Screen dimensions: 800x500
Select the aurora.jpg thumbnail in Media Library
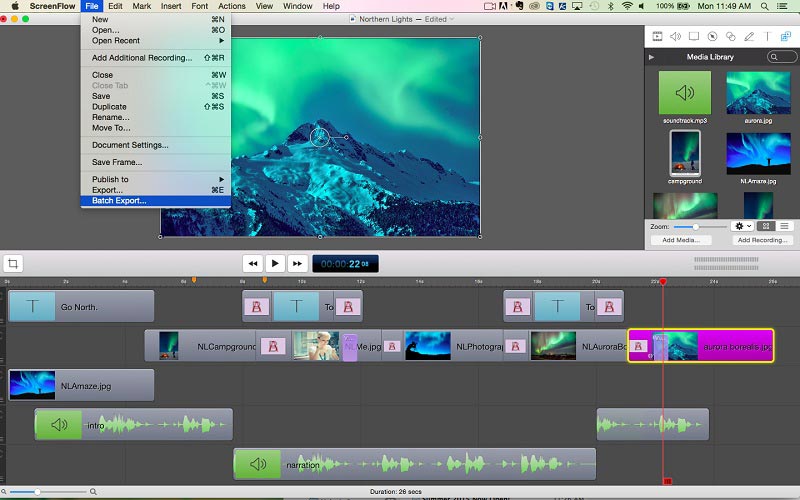coord(759,93)
